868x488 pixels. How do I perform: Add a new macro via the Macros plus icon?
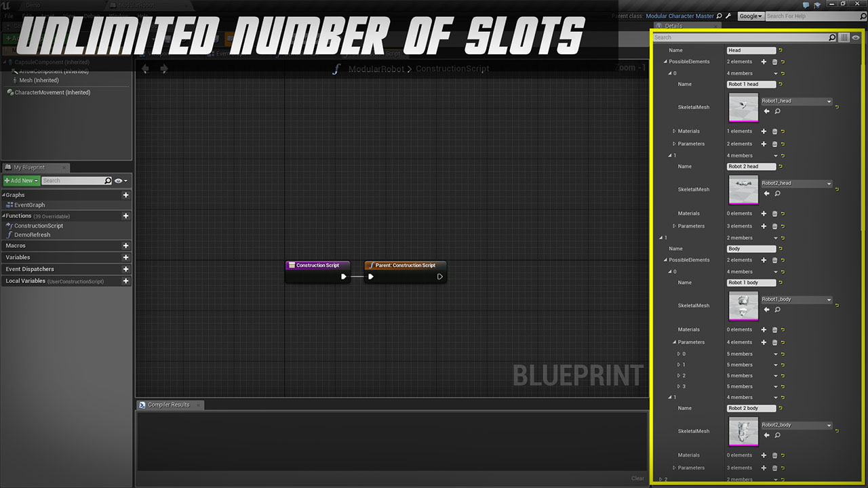[125, 246]
